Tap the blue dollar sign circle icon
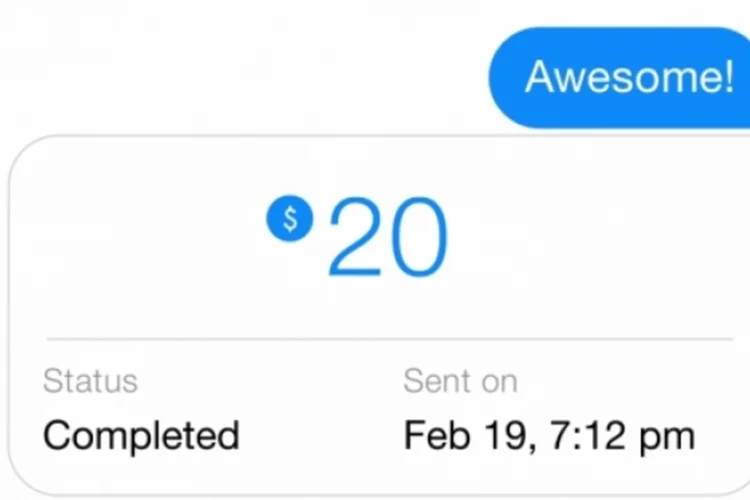Viewport: 750px width, 500px height. tap(290, 218)
